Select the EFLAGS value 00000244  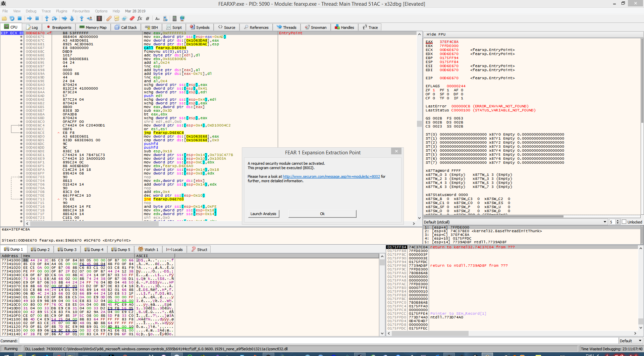pyautogui.click(x=456, y=86)
